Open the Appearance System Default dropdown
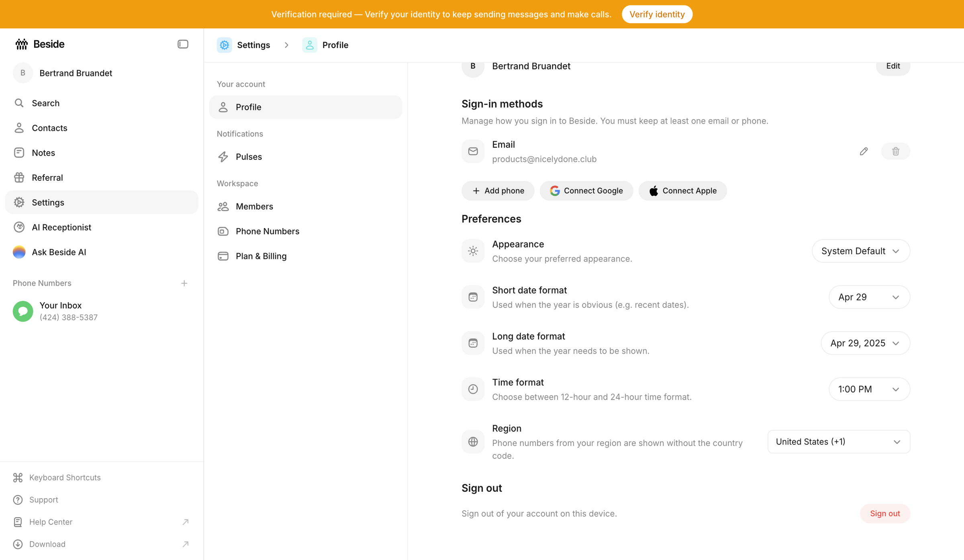964x560 pixels. 861,251
